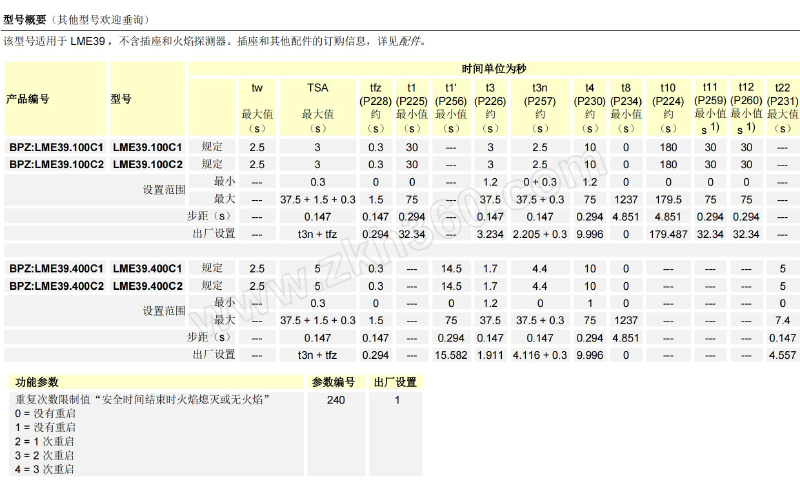This screenshot has height=487, width=800.
Task: Click the t4 (P230) column header
Action: (590, 107)
